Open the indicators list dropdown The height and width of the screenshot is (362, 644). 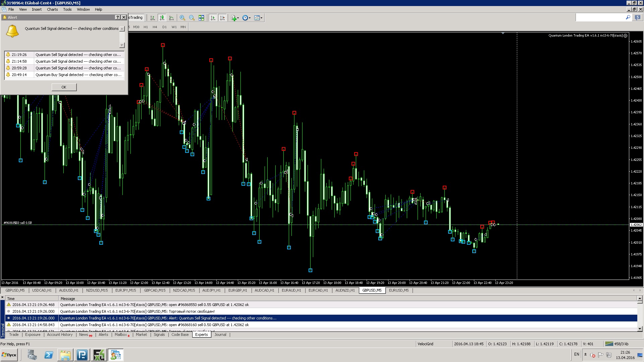click(235, 18)
